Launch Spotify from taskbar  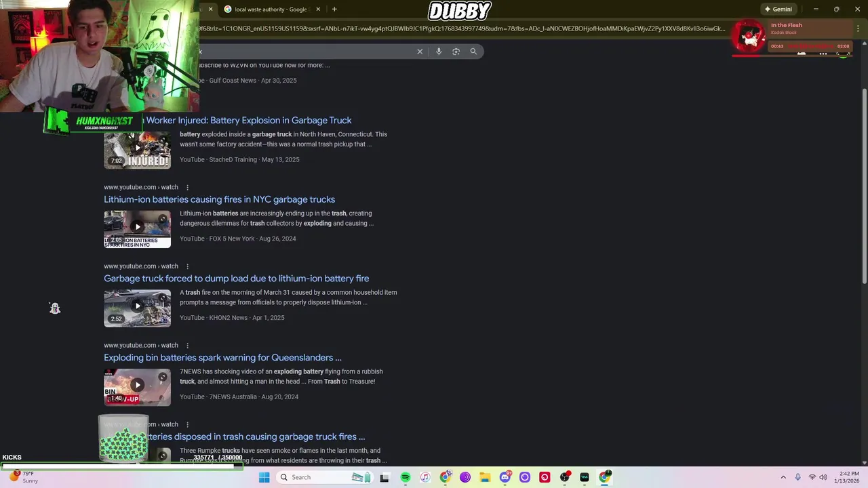(405, 477)
